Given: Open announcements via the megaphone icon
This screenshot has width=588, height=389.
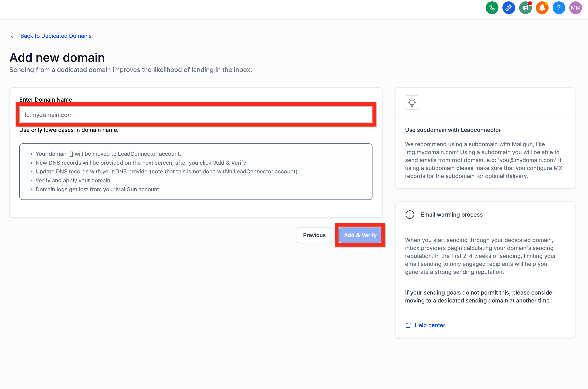Looking at the screenshot, I should pyautogui.click(x=526, y=8).
